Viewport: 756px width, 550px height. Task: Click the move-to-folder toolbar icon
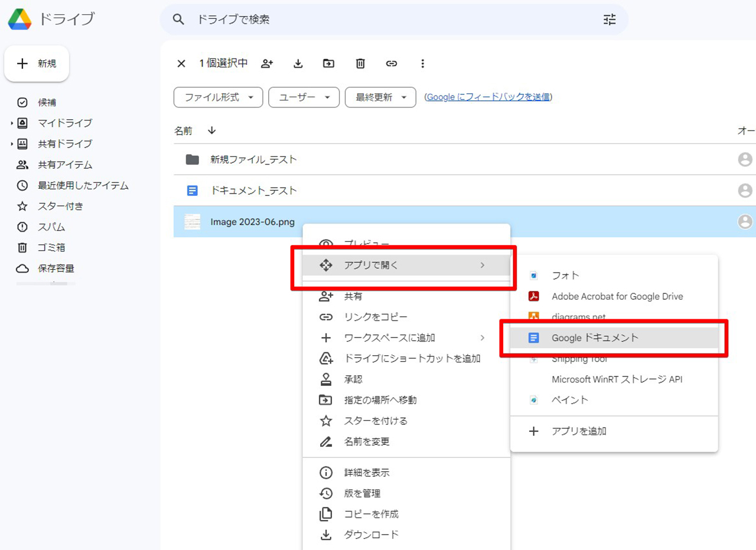tap(329, 64)
